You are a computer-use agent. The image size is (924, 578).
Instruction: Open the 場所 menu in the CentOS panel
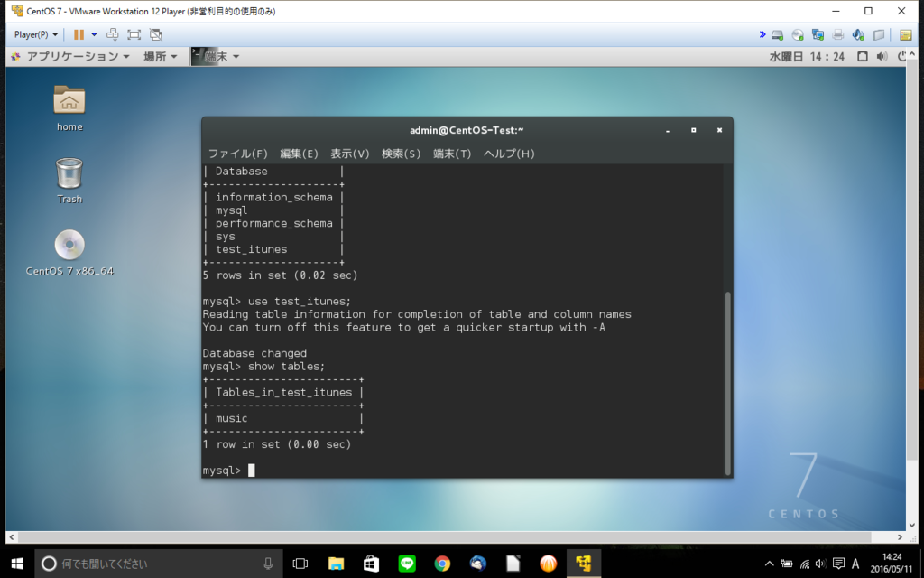160,57
